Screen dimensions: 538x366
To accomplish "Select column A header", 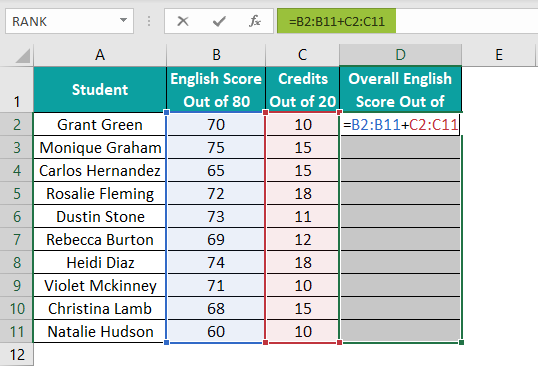I will coord(100,55).
